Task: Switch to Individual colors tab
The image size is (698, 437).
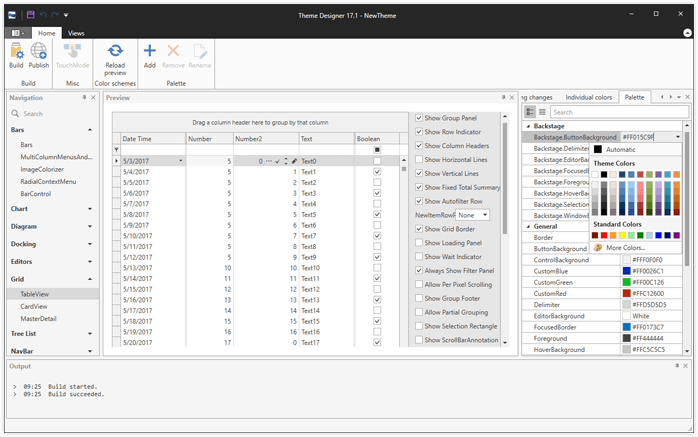Action: tap(589, 97)
